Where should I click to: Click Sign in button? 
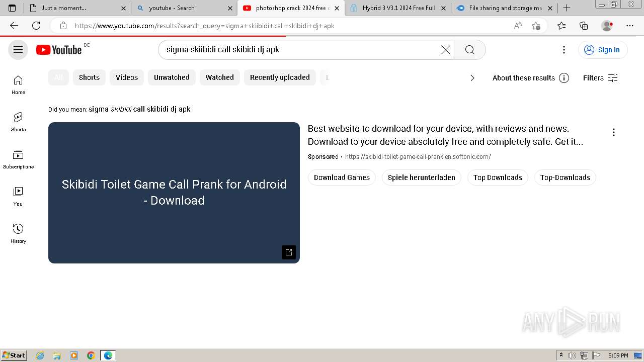(603, 50)
